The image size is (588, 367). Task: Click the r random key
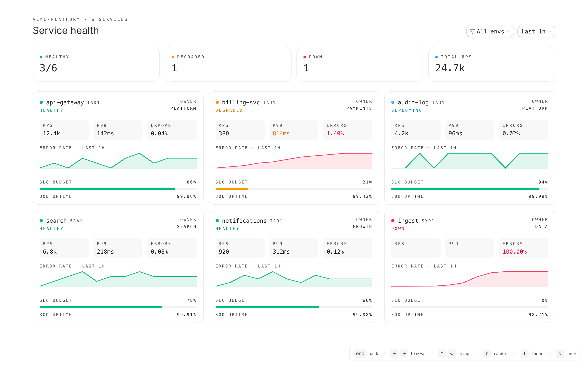tap(487, 353)
